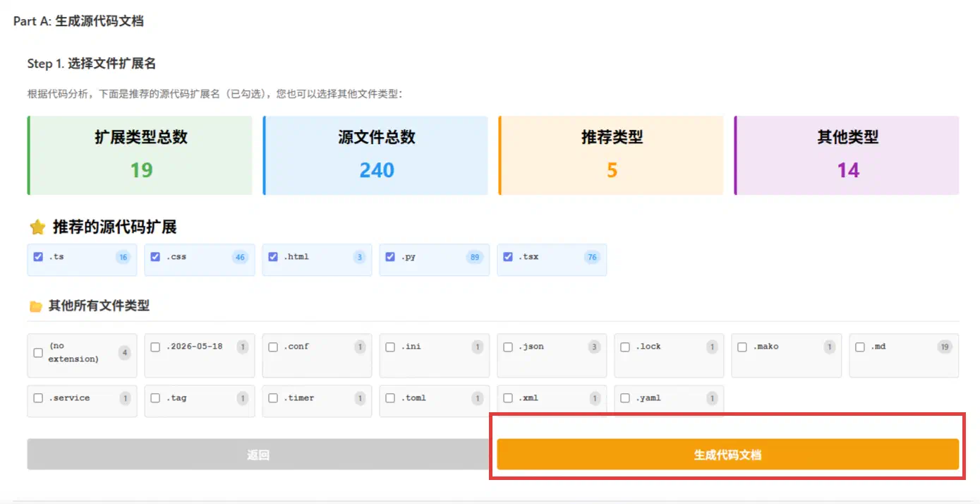The image size is (980, 504).
Task: Click the 其他类型 card showing 14
Action: click(x=847, y=155)
